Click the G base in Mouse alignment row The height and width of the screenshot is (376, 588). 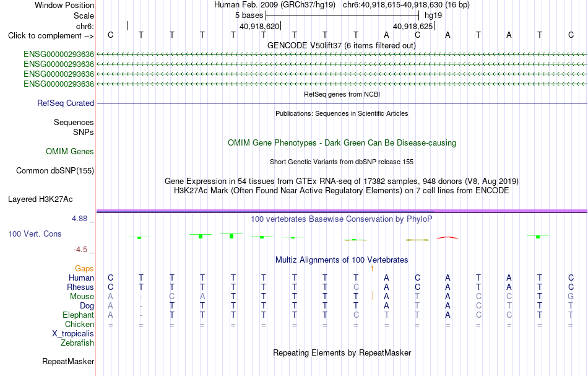click(x=571, y=297)
